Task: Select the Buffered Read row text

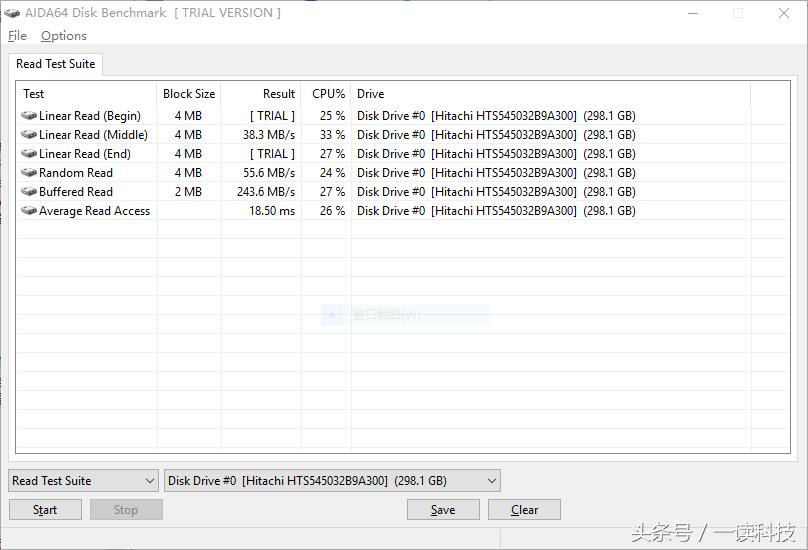Action: tap(76, 192)
